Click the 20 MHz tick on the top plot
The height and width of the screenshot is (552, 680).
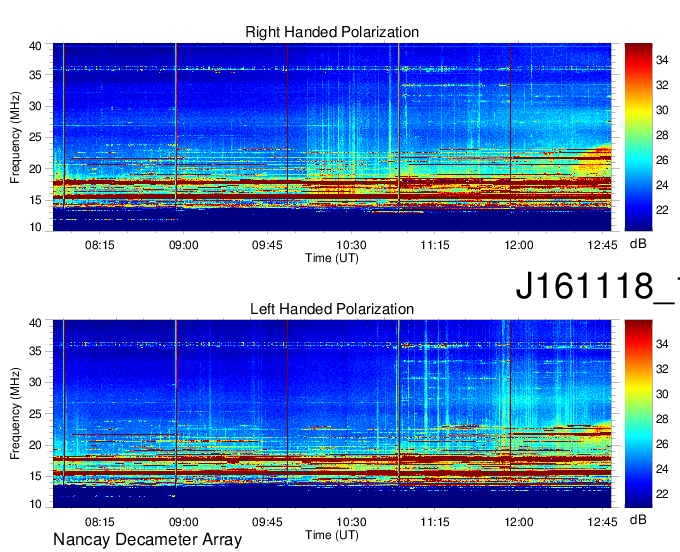coord(35,169)
